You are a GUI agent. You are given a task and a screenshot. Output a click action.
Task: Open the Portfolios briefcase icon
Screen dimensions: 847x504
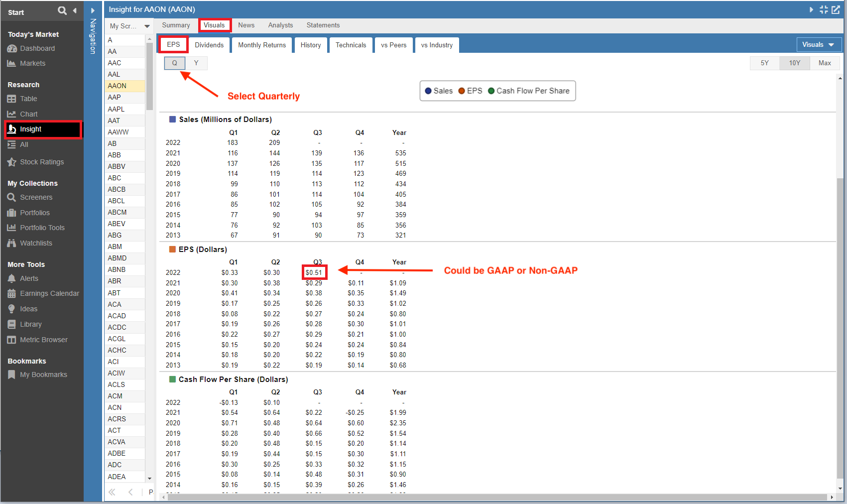tap(12, 213)
